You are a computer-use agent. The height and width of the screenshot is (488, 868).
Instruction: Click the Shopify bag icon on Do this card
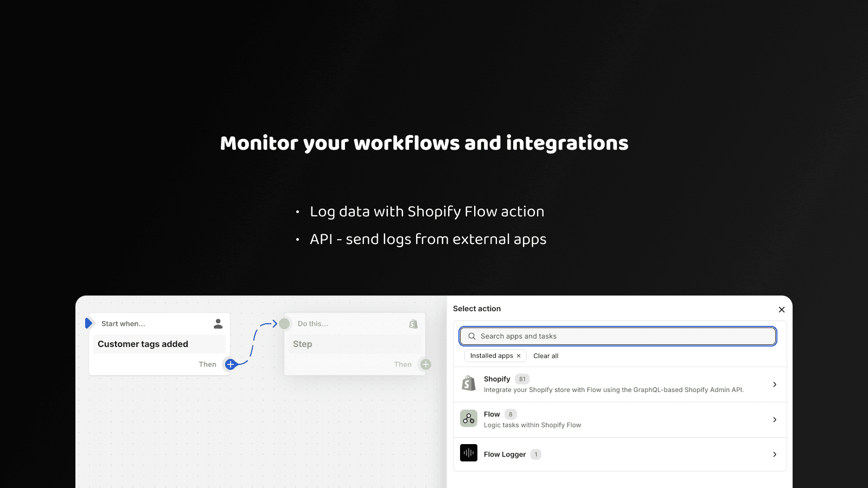coord(413,324)
